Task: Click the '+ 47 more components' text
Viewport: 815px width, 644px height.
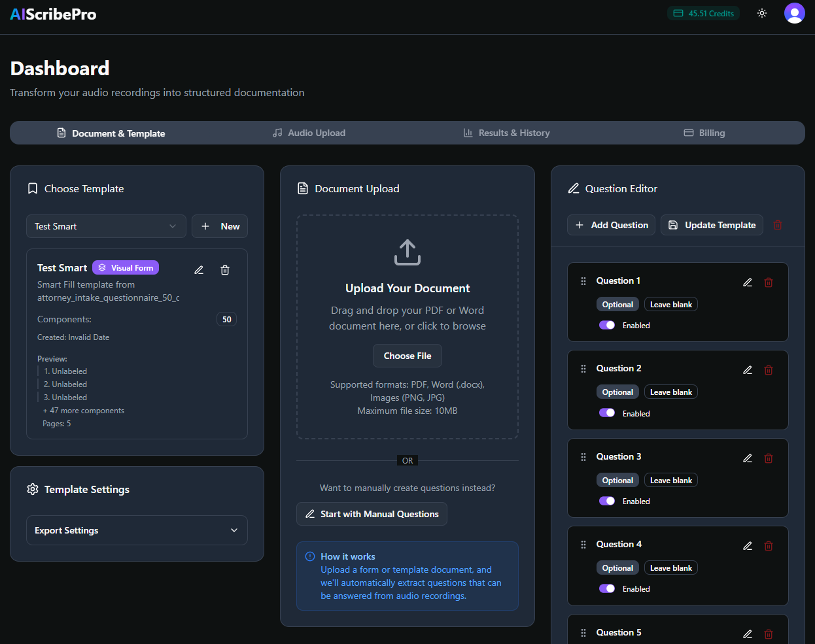Action: pos(84,411)
